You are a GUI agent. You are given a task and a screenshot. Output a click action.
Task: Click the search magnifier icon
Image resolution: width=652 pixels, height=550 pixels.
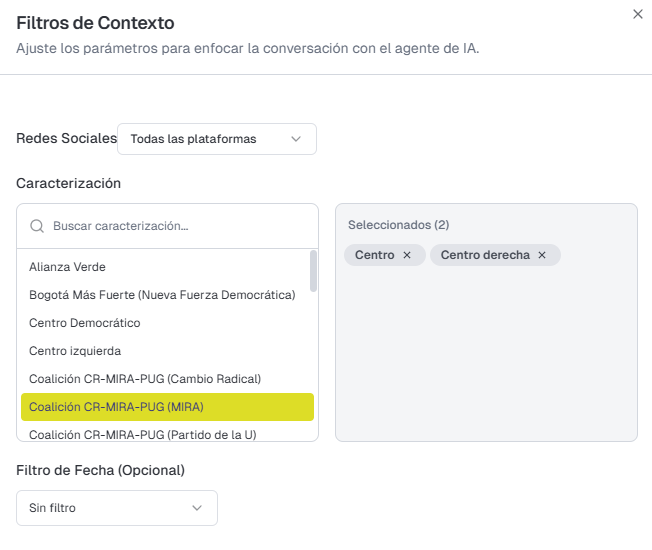(x=37, y=226)
